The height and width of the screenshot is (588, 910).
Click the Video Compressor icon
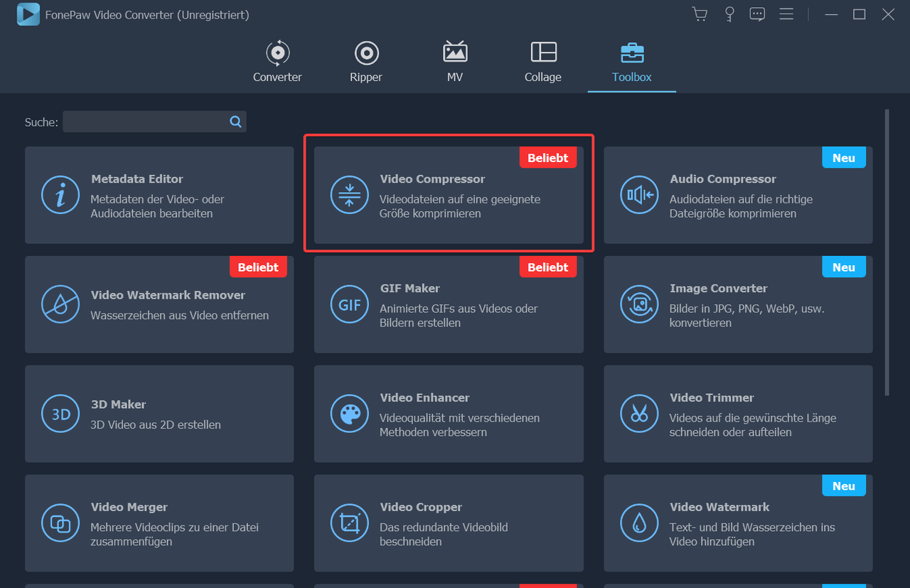pyautogui.click(x=349, y=195)
